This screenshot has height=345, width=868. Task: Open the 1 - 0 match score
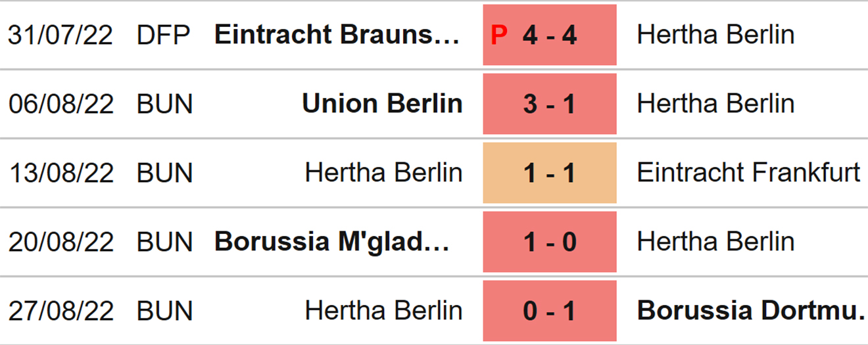click(x=550, y=242)
